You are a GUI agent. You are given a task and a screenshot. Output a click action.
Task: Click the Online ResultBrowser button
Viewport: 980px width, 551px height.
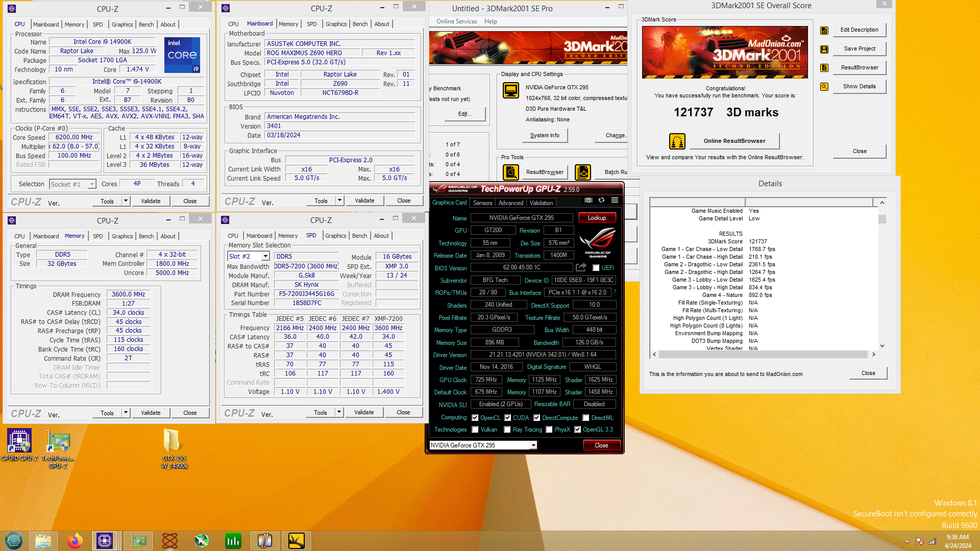coord(734,141)
